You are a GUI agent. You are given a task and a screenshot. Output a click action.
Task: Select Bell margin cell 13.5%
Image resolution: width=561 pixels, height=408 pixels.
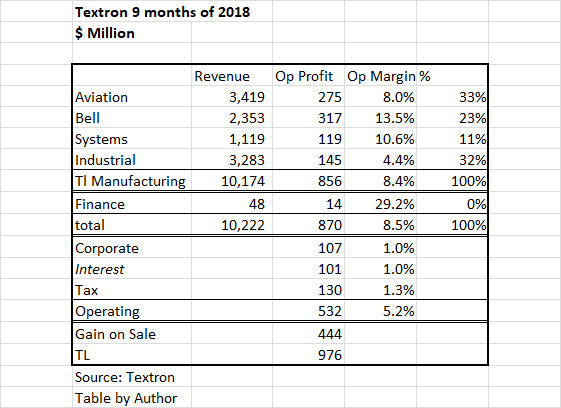(x=381, y=118)
